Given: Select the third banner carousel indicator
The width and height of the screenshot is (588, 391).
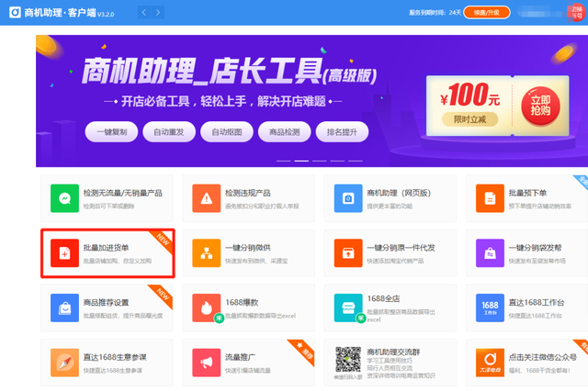Looking at the screenshot, I should [x=320, y=161].
